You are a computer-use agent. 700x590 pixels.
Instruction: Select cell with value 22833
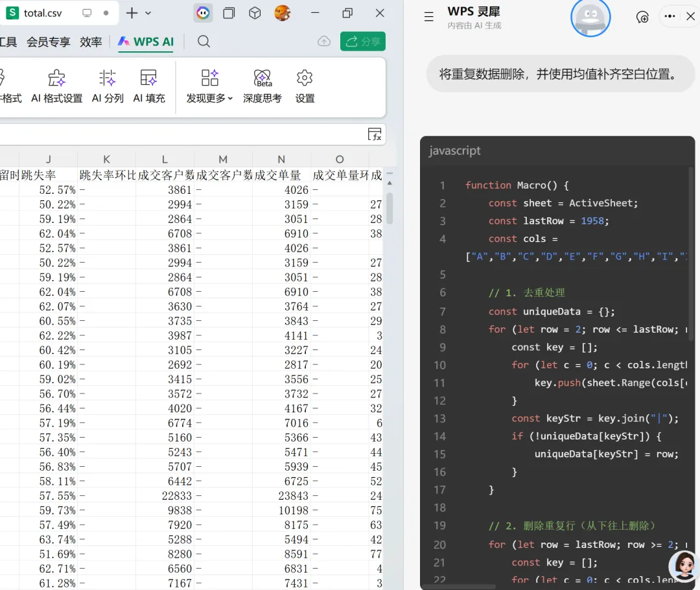(165, 496)
